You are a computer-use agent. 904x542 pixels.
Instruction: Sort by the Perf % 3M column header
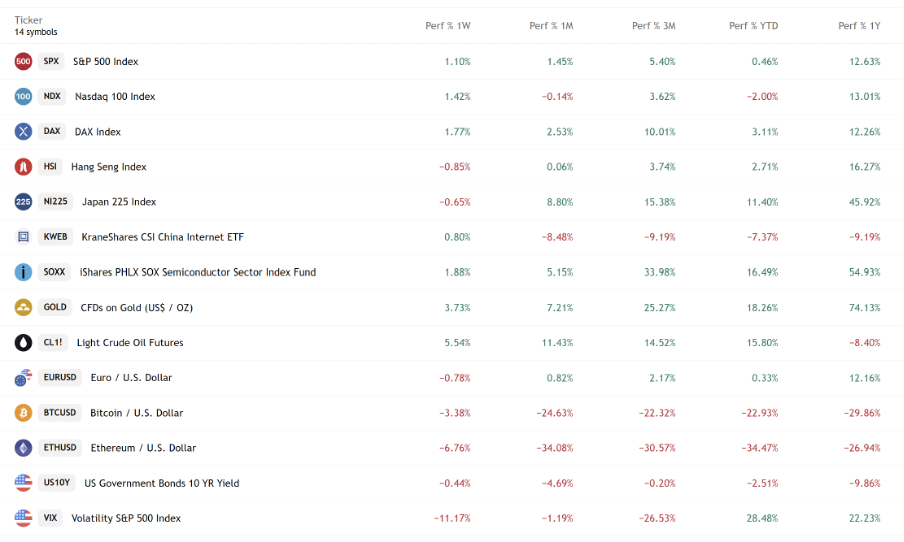pyautogui.click(x=653, y=26)
